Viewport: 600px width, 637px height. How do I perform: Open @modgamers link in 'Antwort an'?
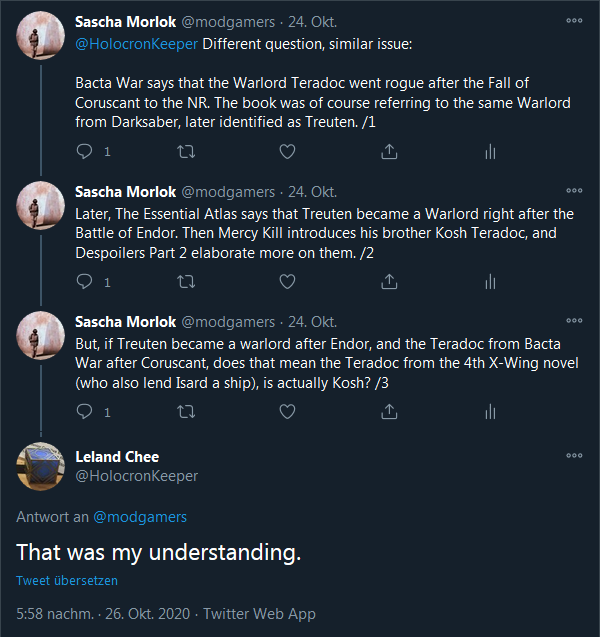coord(139,517)
